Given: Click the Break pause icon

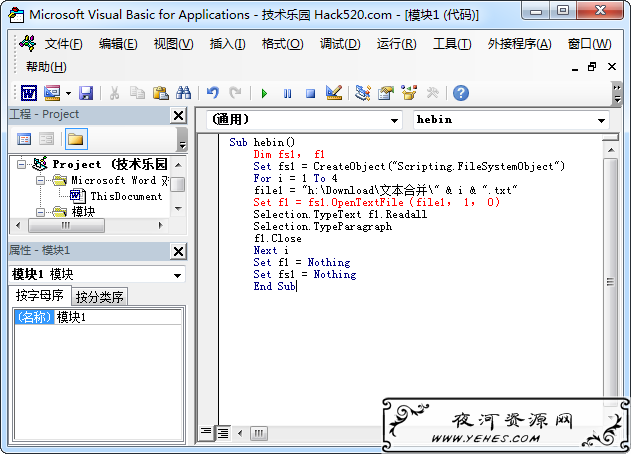Looking at the screenshot, I should click(287, 94).
